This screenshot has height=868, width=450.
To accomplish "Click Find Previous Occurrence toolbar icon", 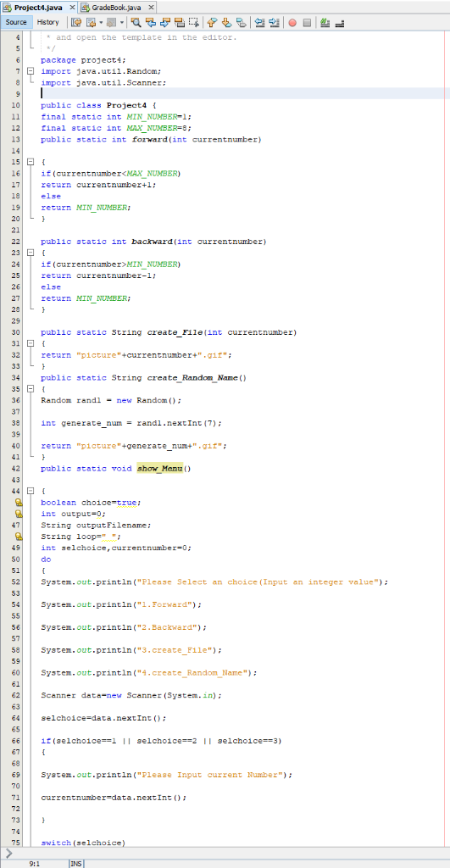I will pos(151,22).
